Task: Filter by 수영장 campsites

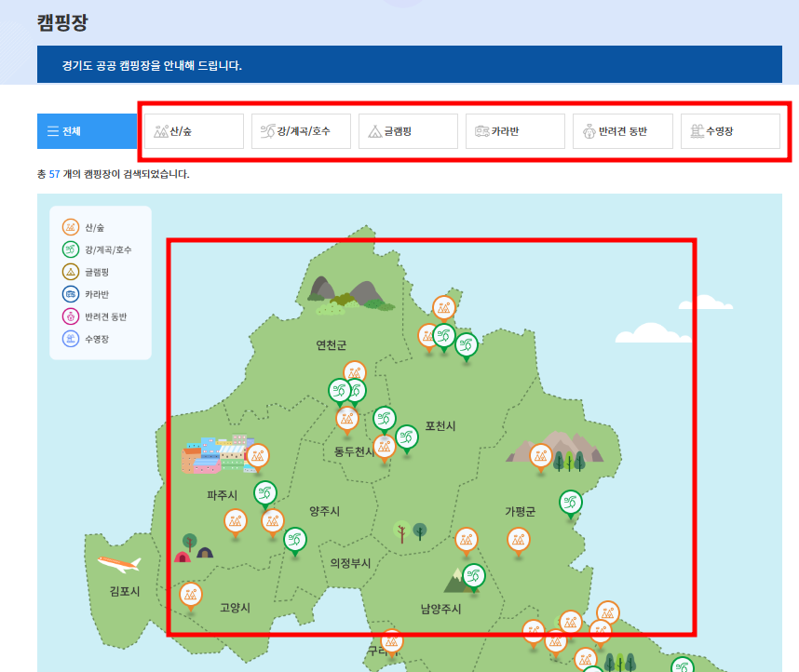Action: tap(730, 131)
